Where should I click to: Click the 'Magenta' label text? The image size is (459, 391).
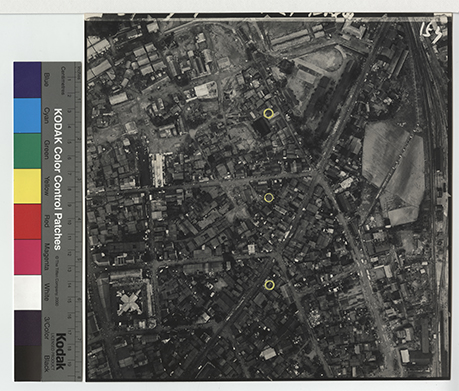pyautogui.click(x=47, y=257)
